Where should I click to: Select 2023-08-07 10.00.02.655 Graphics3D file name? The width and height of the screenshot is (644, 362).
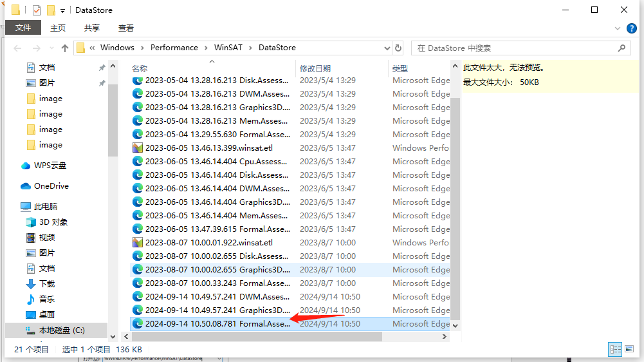click(x=217, y=270)
